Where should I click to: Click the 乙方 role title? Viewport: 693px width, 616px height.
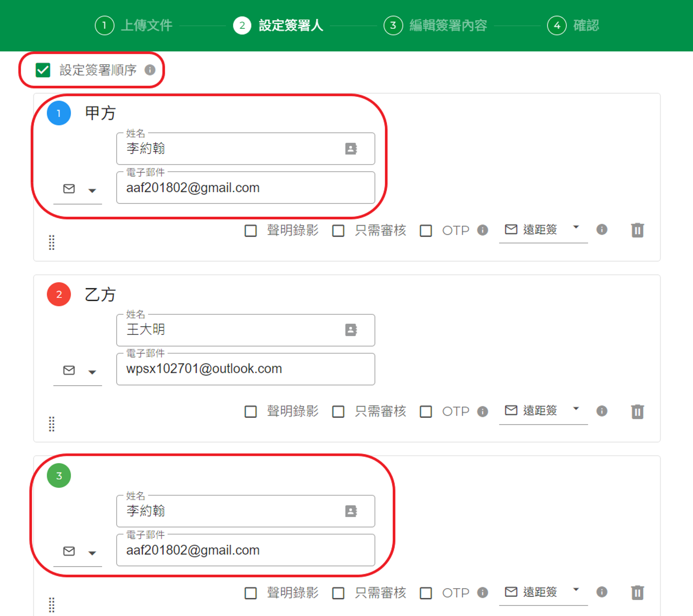[100, 295]
